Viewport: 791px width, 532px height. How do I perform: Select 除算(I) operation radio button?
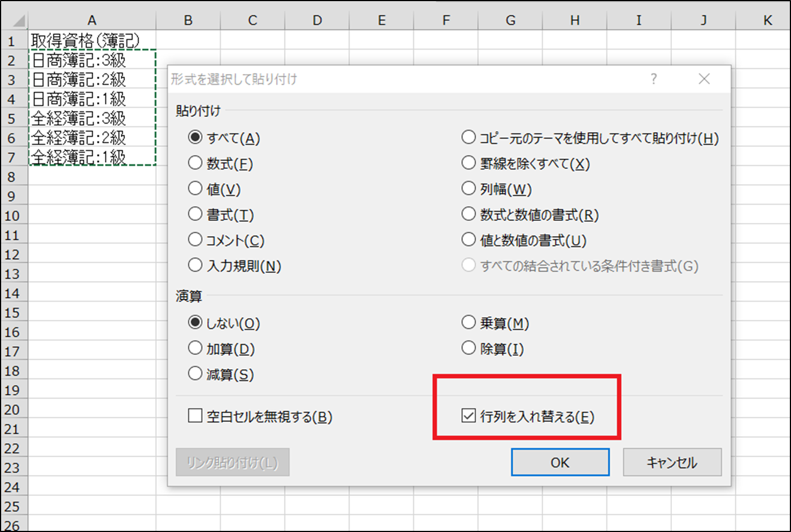[x=469, y=348]
